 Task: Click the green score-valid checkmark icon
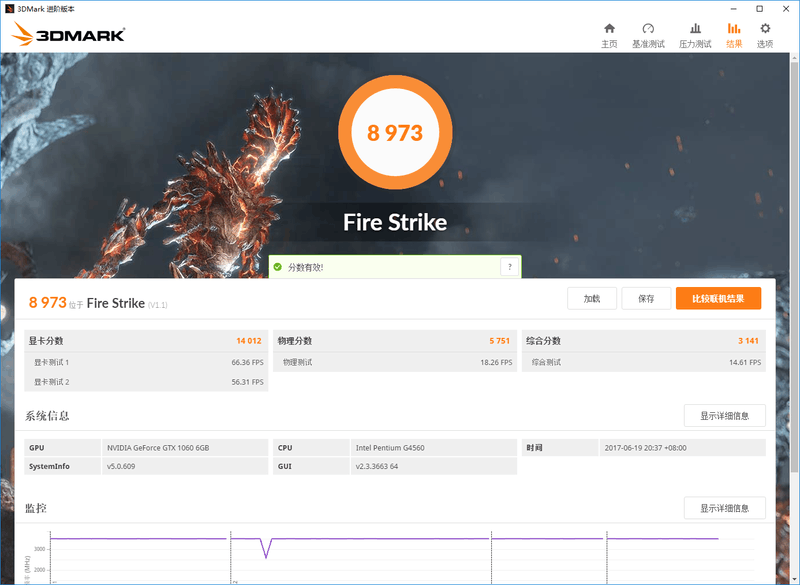click(277, 266)
